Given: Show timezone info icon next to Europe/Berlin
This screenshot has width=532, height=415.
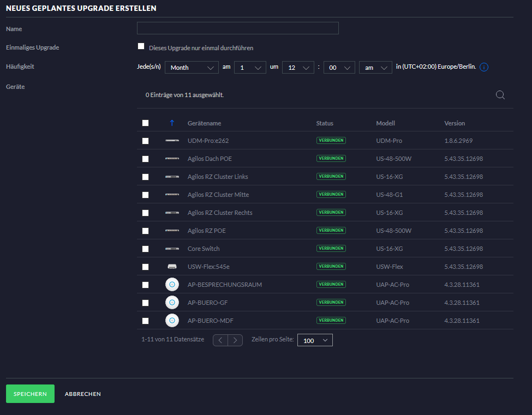Looking at the screenshot, I should 484,67.
